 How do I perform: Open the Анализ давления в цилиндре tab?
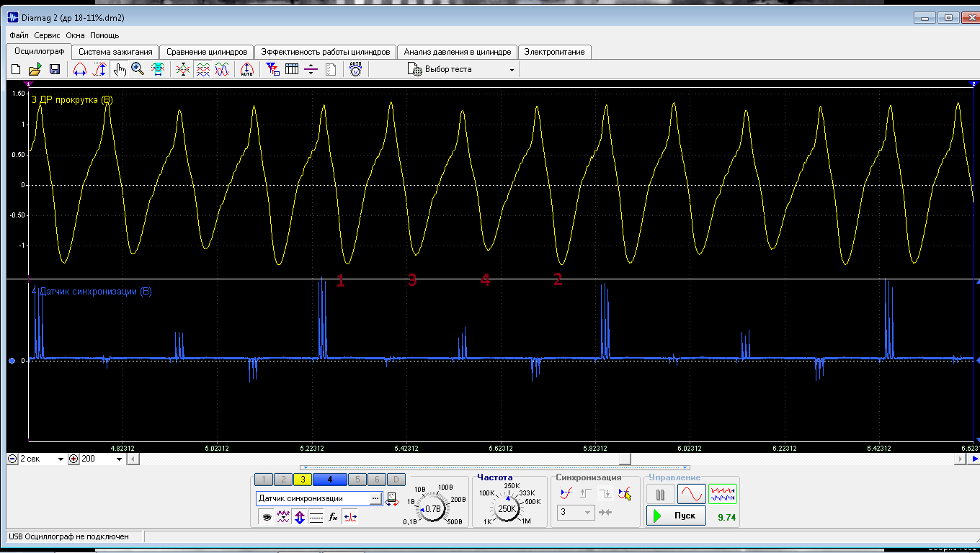[458, 52]
